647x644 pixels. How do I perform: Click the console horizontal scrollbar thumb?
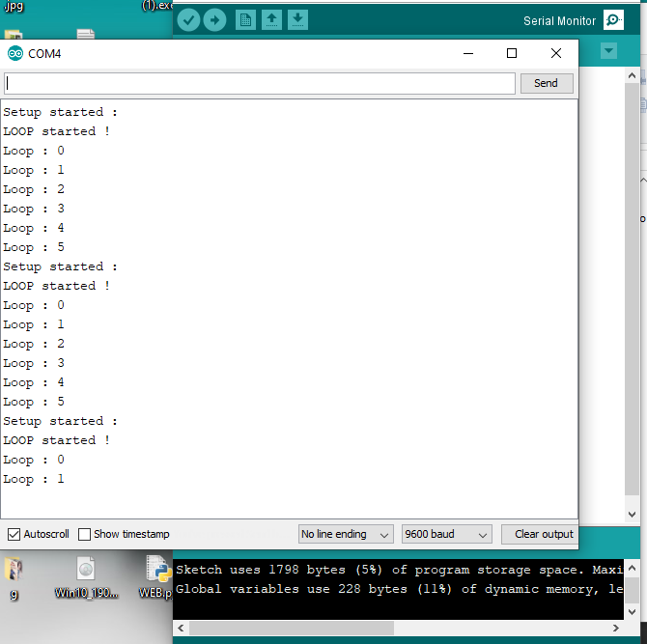tap(290, 629)
